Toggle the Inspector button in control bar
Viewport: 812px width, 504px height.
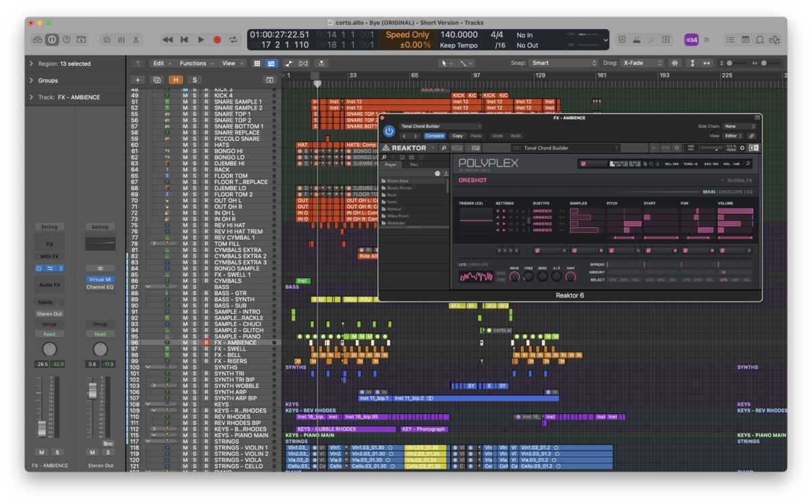(52, 40)
